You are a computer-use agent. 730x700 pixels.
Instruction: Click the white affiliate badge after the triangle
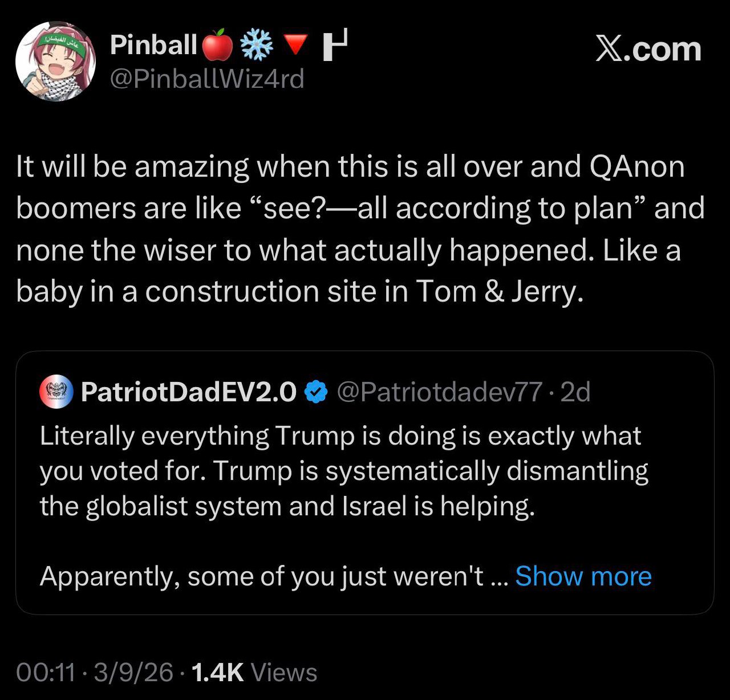click(335, 45)
